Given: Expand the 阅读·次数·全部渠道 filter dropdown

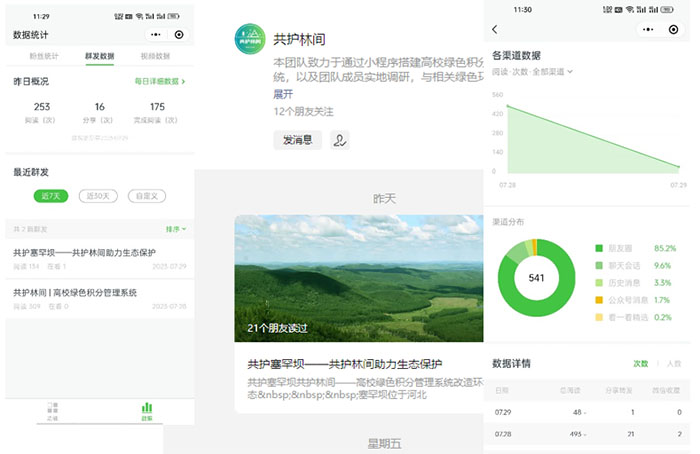Looking at the screenshot, I should (x=532, y=71).
